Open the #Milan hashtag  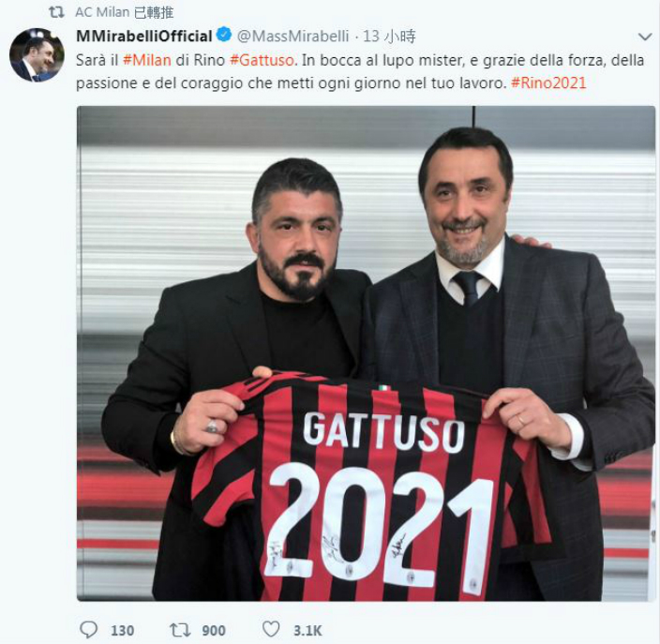[x=147, y=60]
